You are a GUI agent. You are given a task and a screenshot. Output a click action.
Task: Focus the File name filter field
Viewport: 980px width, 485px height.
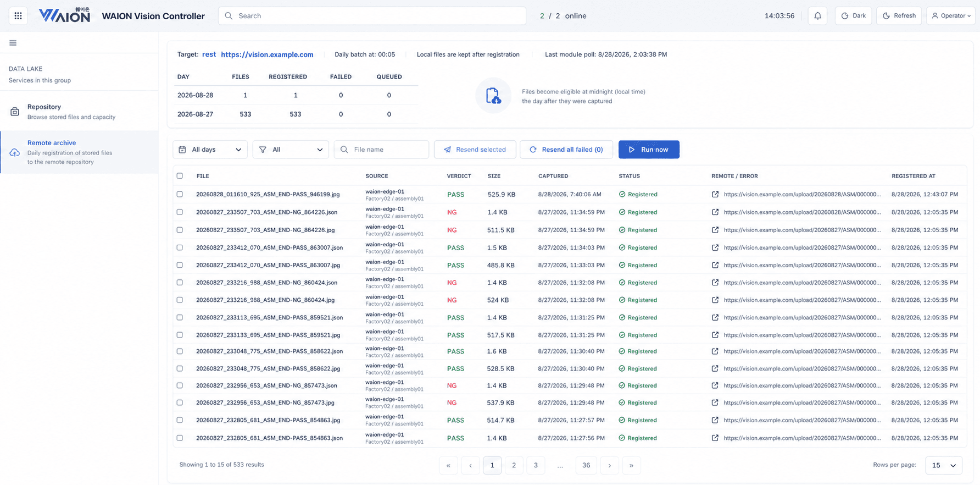point(381,150)
